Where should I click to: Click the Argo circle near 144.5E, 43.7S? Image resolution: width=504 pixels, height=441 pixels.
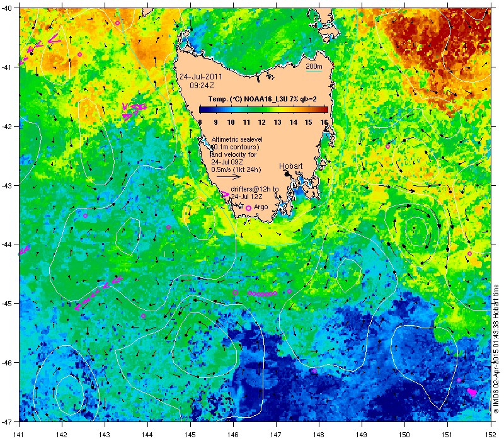(168, 227)
